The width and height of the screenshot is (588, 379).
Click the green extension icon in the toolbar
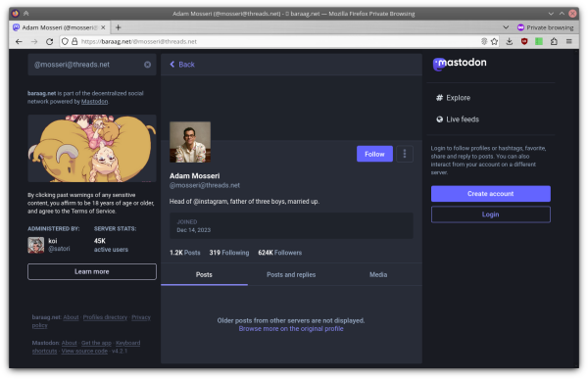(x=539, y=41)
